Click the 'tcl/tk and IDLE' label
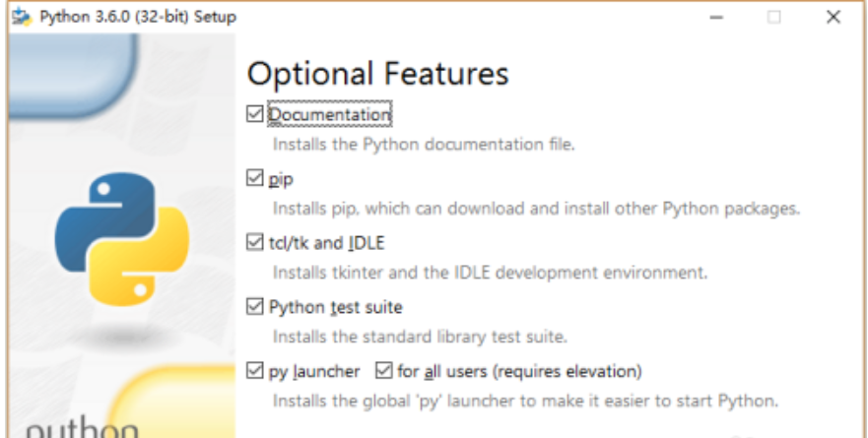The width and height of the screenshot is (868, 438). 326,243
